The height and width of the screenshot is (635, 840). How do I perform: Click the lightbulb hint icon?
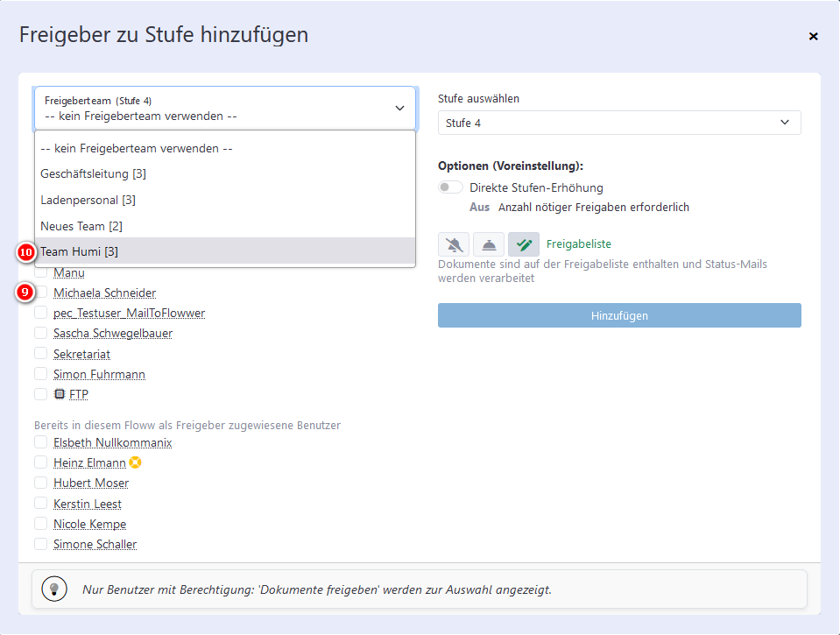coord(54,589)
